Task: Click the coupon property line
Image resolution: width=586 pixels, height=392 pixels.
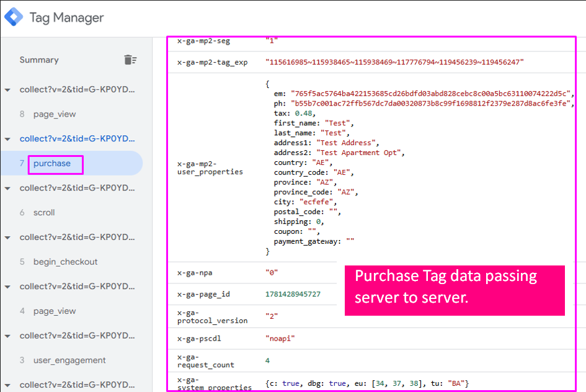Action: tap(297, 232)
